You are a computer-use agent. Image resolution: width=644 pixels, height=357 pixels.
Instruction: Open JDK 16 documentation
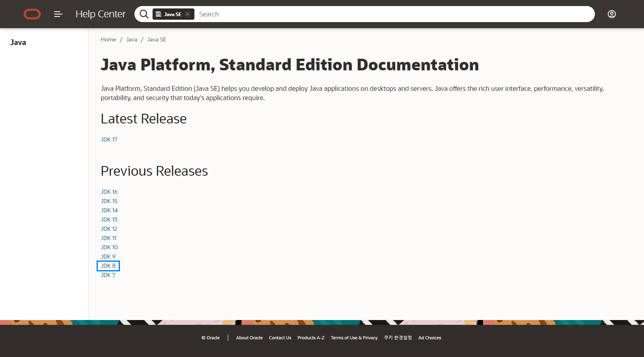109,192
